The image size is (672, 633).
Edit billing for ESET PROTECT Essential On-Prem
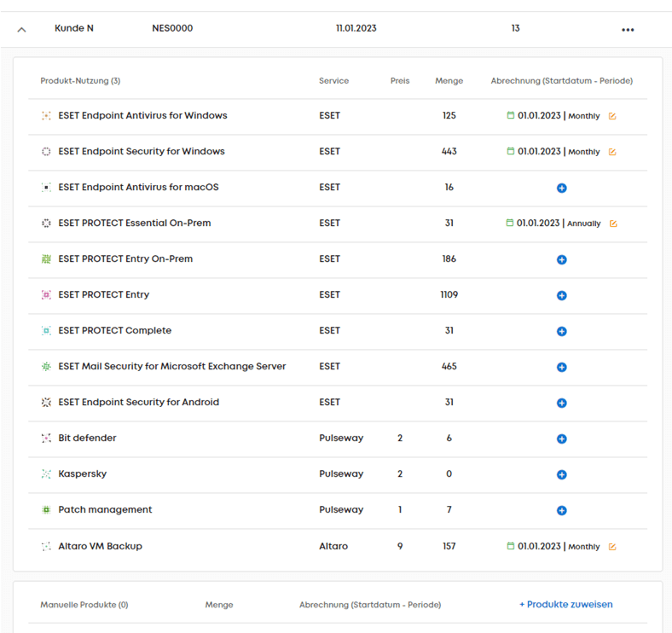(x=613, y=224)
